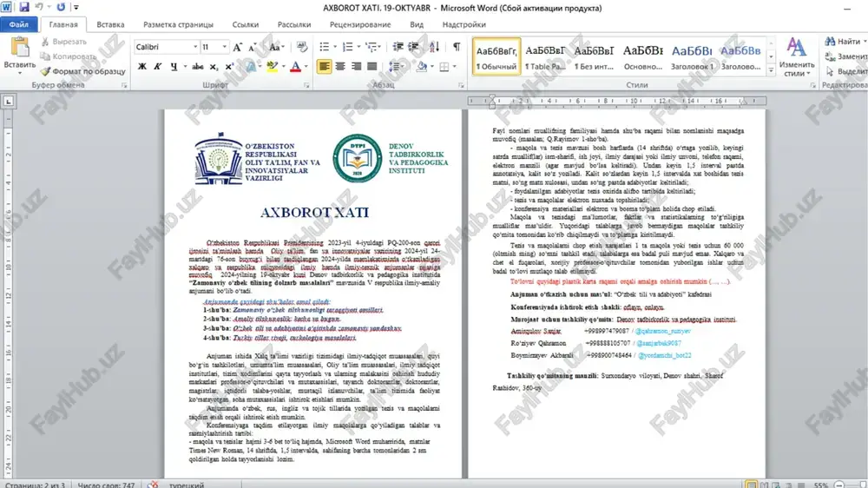Expand the Styles gallery more arrow
The height and width of the screenshot is (488, 868).
point(771,70)
